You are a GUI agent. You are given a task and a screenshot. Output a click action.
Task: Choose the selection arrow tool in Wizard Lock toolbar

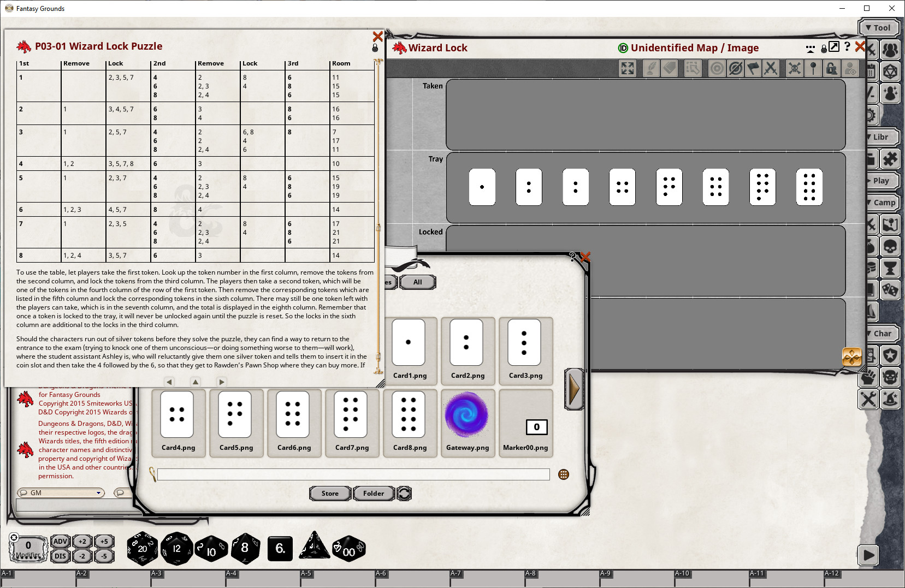[x=693, y=68]
